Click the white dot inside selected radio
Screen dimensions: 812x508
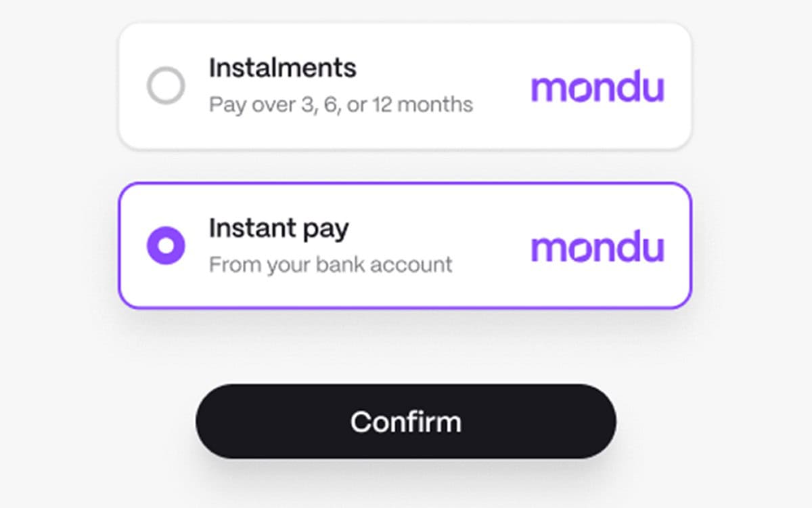(166, 245)
